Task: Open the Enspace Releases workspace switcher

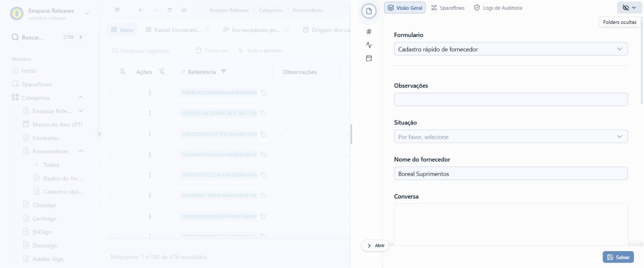Action: pos(50,14)
